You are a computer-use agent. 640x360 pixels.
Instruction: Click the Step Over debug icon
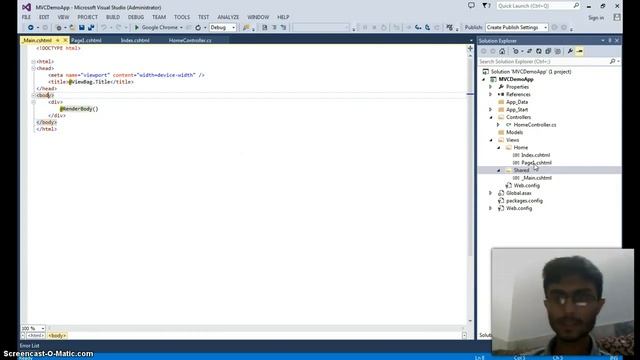(427, 27)
